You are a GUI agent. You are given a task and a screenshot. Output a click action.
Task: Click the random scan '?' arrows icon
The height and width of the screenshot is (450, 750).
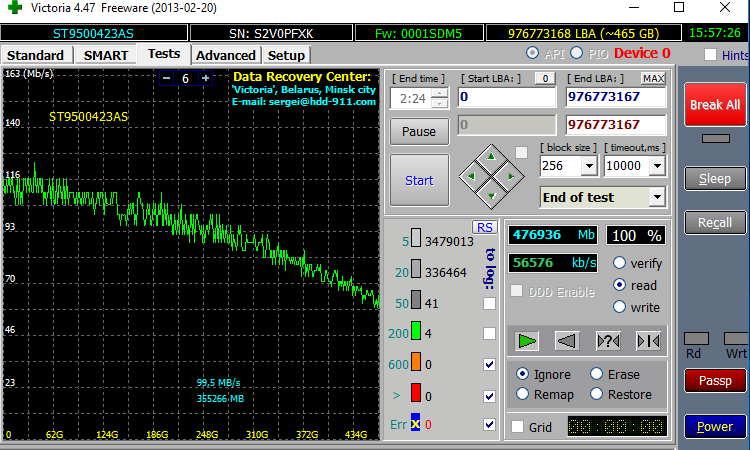pos(607,340)
